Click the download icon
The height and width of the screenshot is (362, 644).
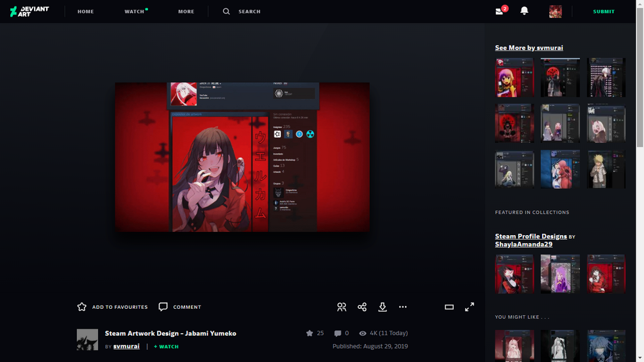383,307
